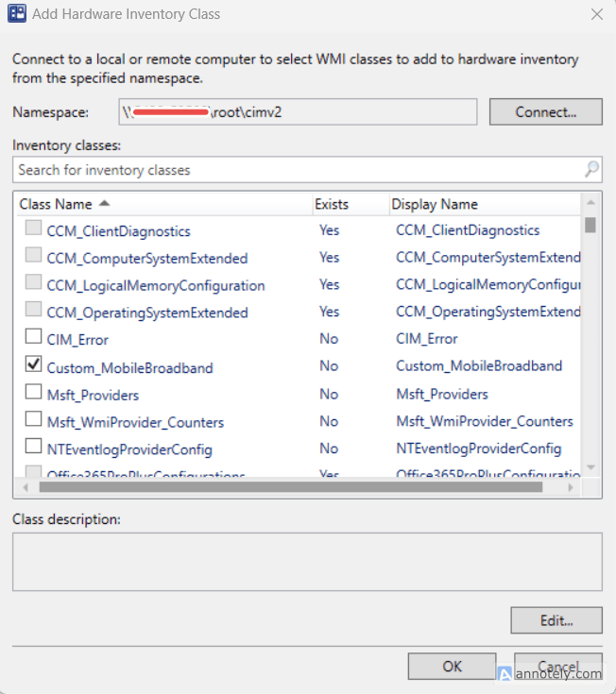The height and width of the screenshot is (694, 616).
Task: Click the Edit... button
Action: (556, 620)
